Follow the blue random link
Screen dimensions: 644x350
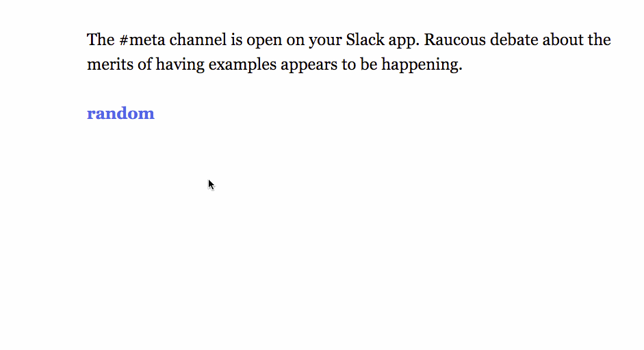point(120,113)
